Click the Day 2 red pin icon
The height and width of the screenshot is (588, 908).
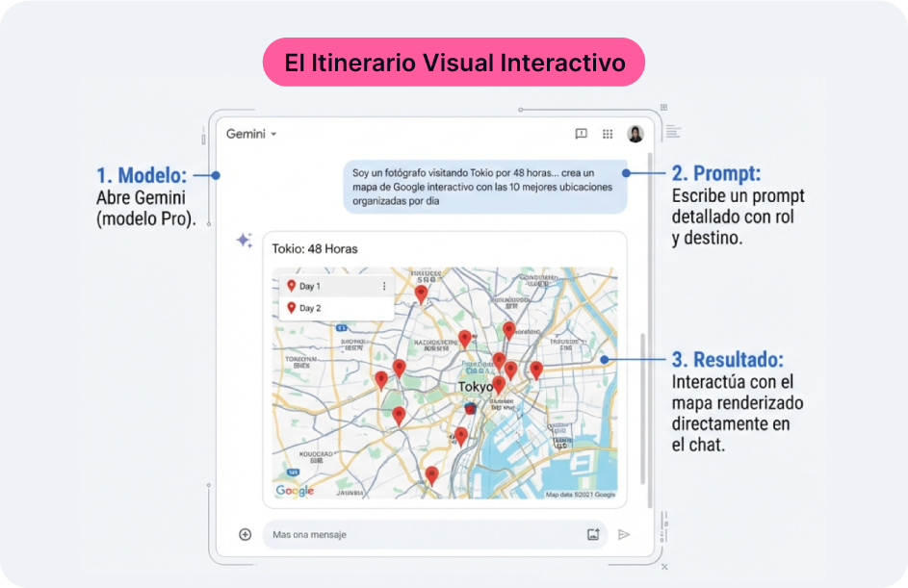[x=292, y=307]
